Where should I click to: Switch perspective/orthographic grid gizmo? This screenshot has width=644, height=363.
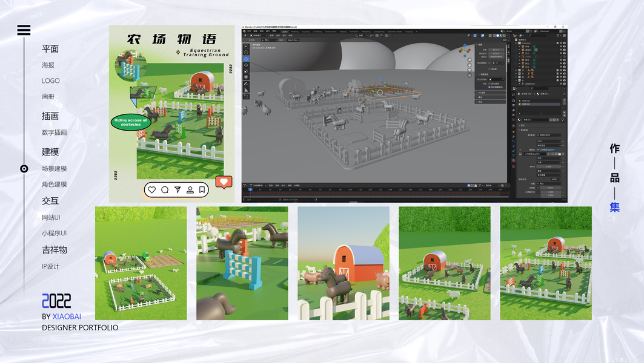pos(470,75)
